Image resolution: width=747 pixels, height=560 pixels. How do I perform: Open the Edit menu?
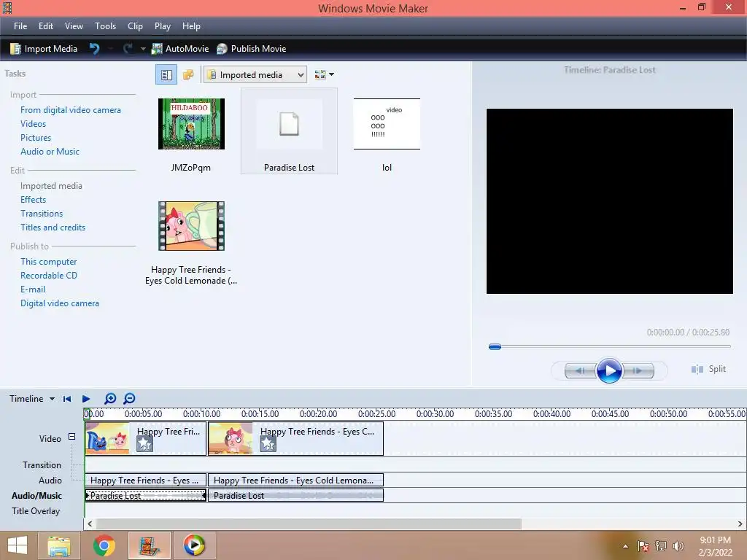tap(46, 26)
